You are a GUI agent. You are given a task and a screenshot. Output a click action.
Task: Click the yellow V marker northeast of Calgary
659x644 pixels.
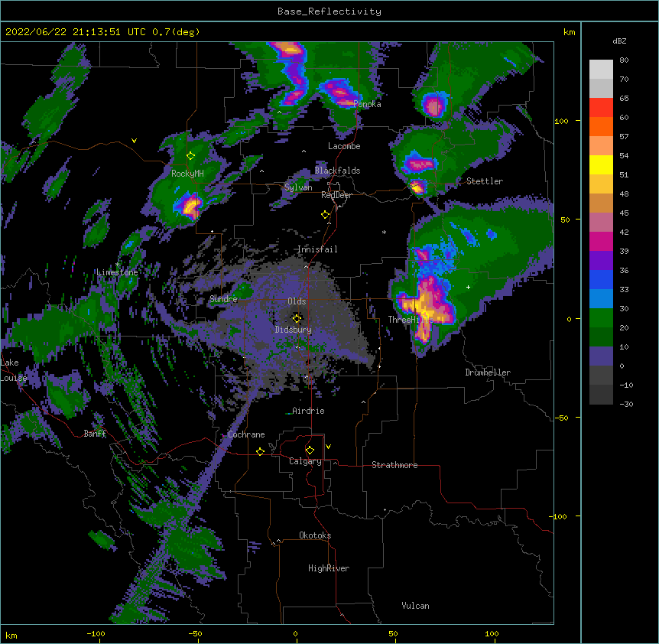328,447
